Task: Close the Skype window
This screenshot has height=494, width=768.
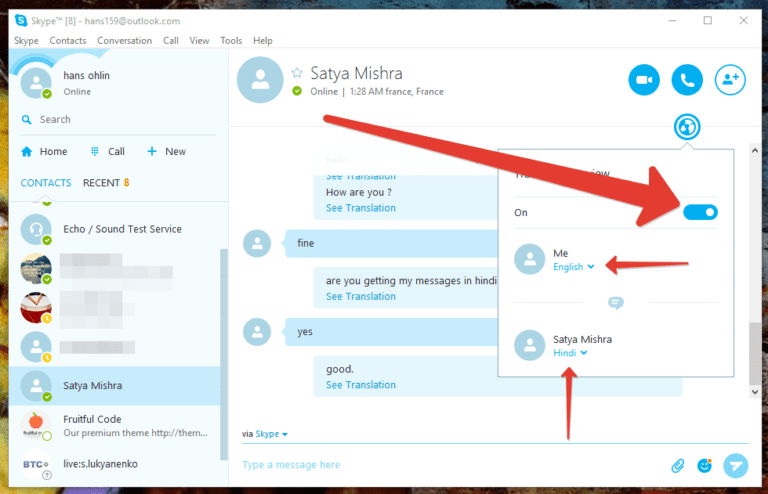Action: (744, 21)
